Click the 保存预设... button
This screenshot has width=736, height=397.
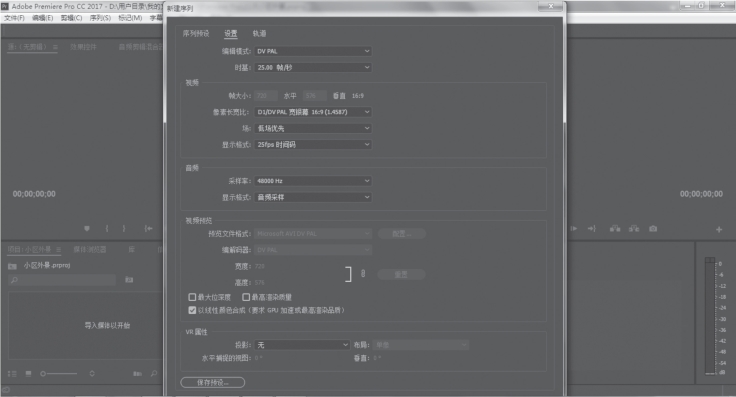tap(213, 382)
